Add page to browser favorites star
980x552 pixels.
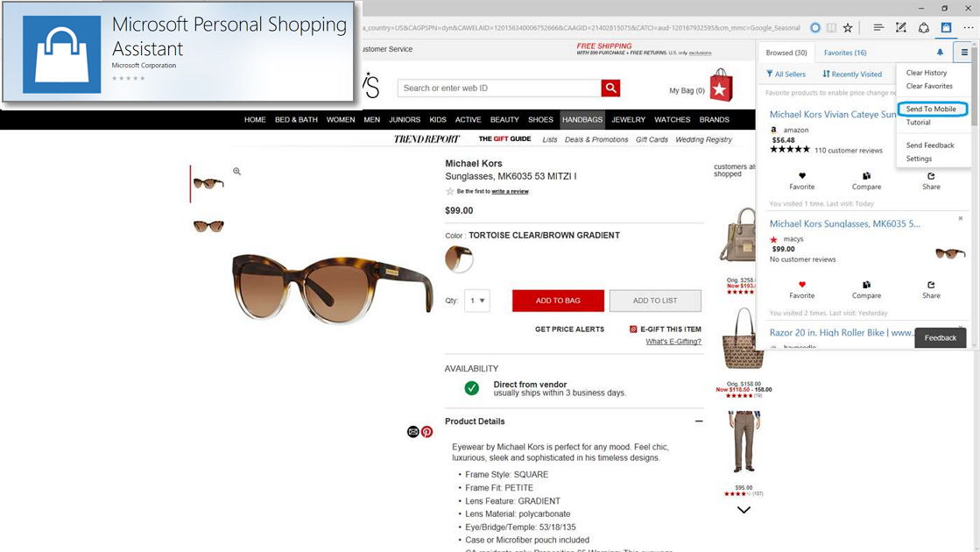[848, 27]
